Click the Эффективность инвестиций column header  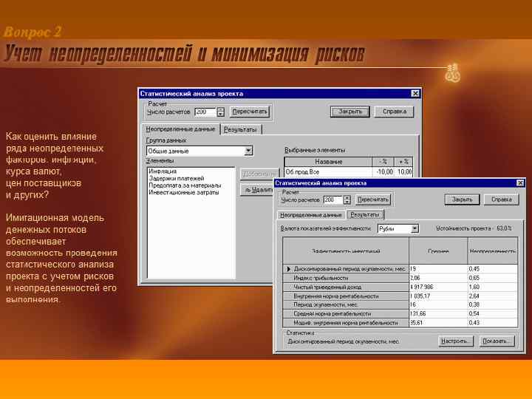tap(346, 251)
